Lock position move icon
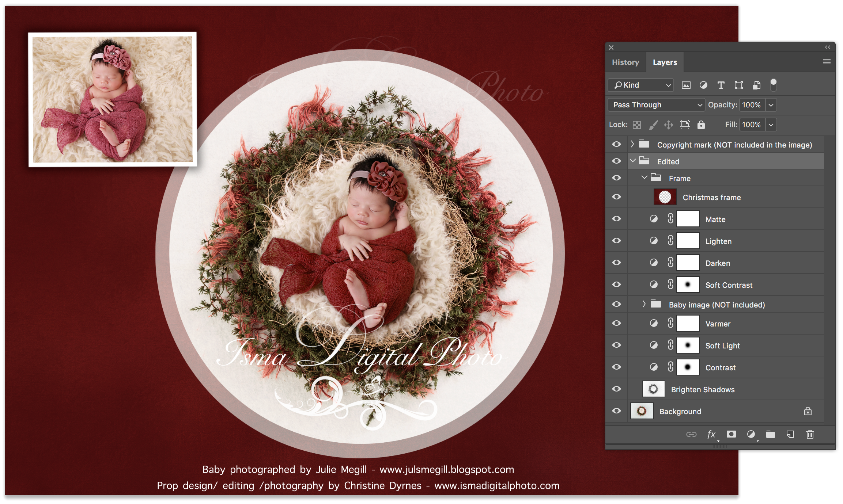 click(669, 125)
